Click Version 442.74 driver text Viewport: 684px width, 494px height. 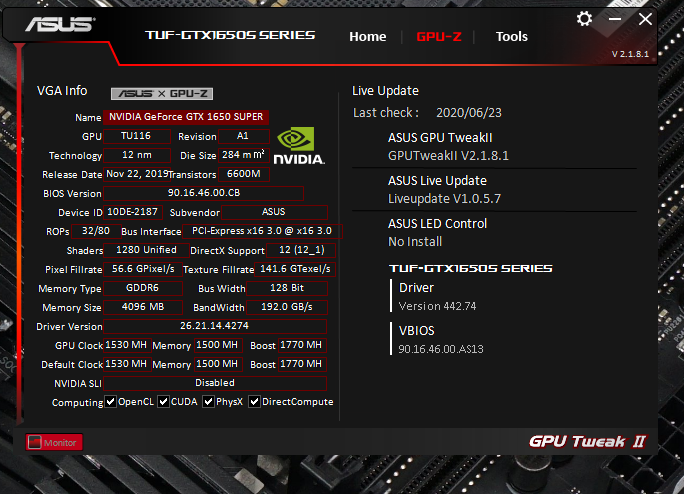pos(437,306)
